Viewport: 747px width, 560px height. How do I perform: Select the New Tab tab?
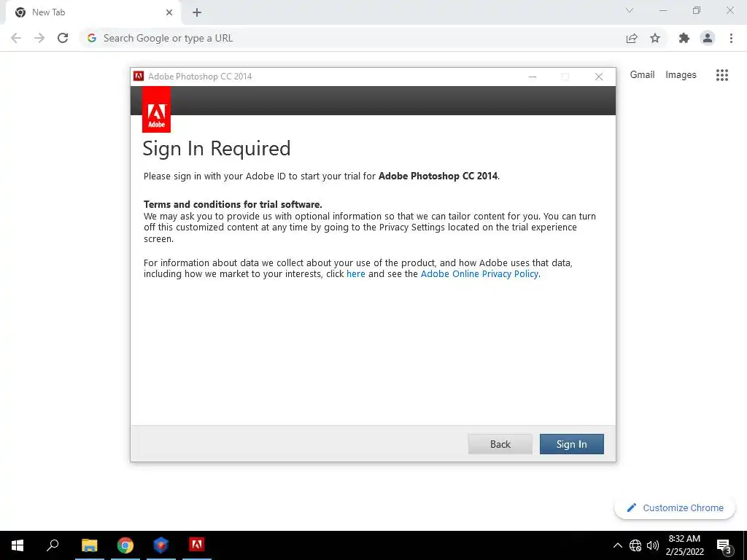pos(93,12)
